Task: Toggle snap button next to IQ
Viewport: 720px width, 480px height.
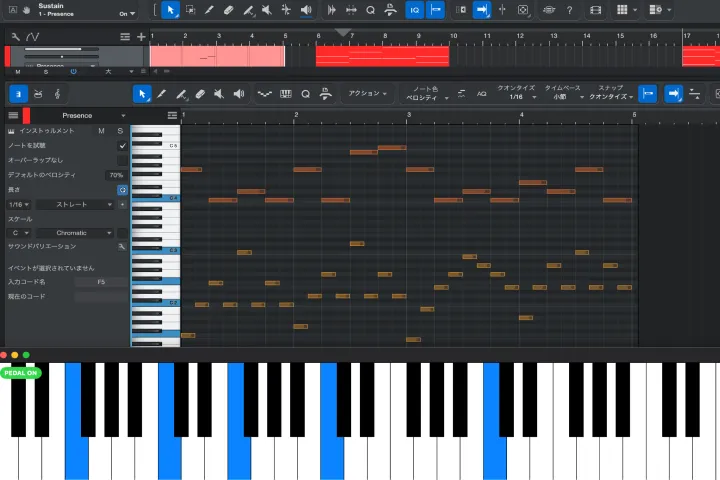Action: (435, 10)
